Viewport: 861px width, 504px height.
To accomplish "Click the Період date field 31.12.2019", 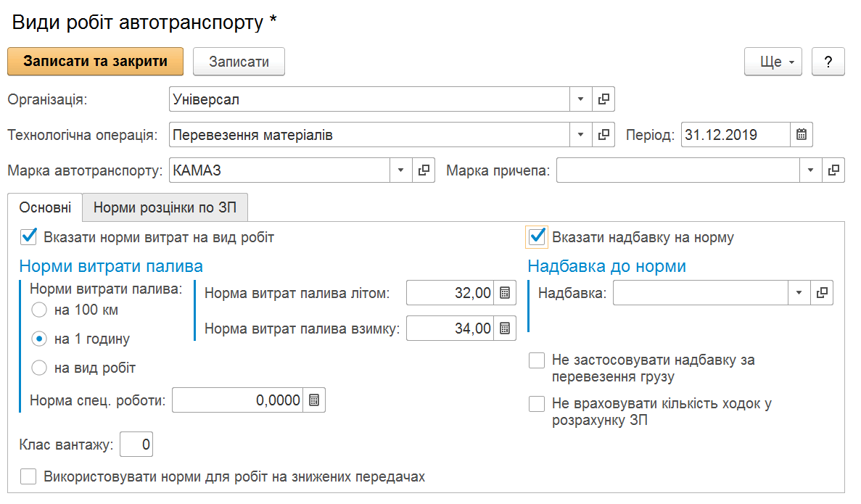I will [x=736, y=134].
